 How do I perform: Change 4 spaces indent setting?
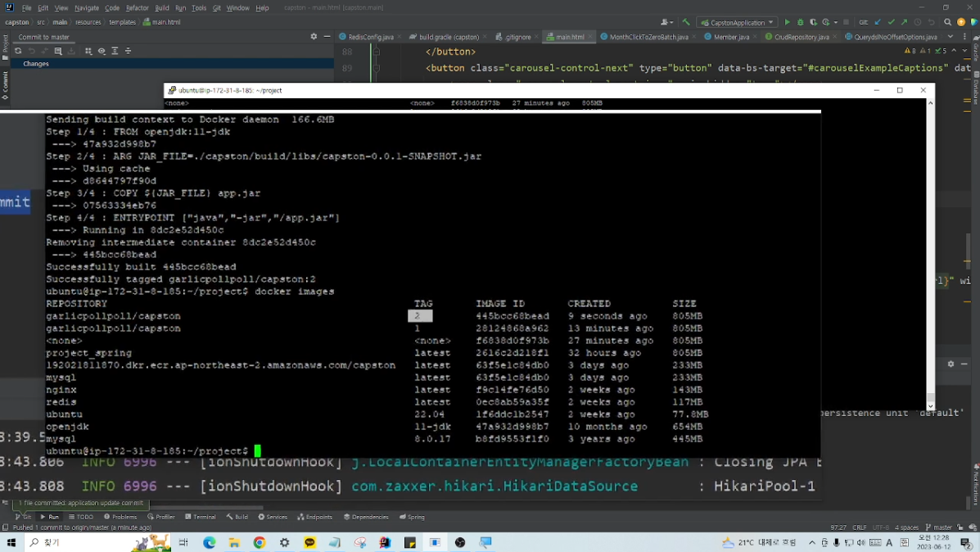tap(906, 527)
